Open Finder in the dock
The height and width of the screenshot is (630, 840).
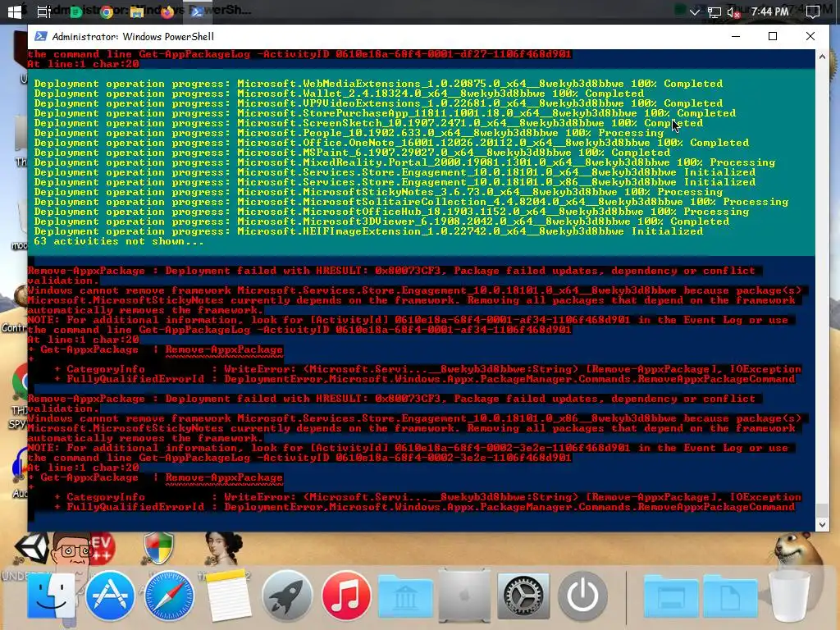click(51, 596)
